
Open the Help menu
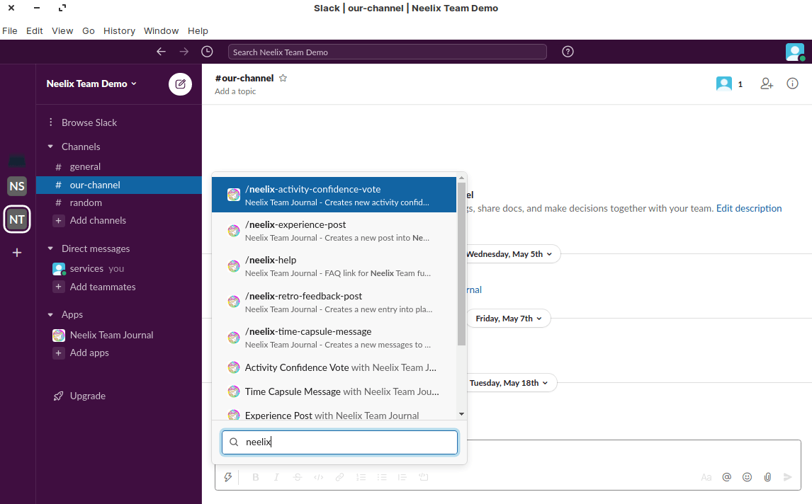point(198,31)
